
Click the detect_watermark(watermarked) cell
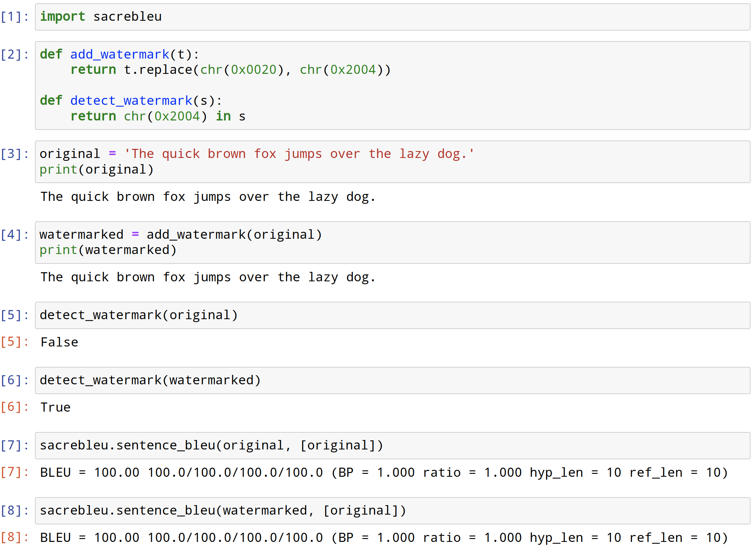(x=393, y=380)
